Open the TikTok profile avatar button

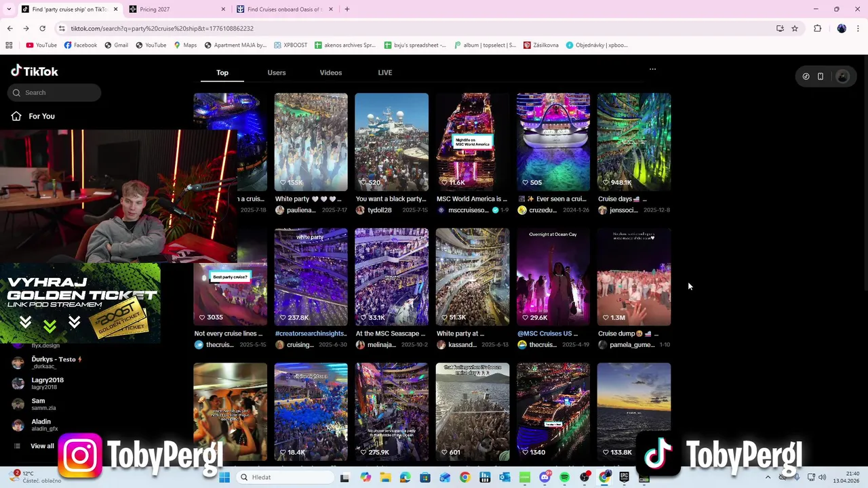843,77
